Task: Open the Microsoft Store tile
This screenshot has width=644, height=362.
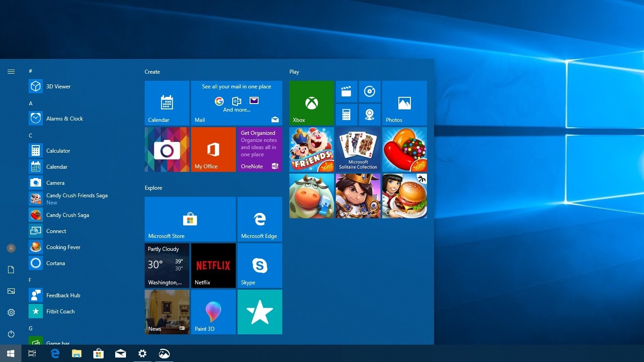Action: tap(190, 219)
